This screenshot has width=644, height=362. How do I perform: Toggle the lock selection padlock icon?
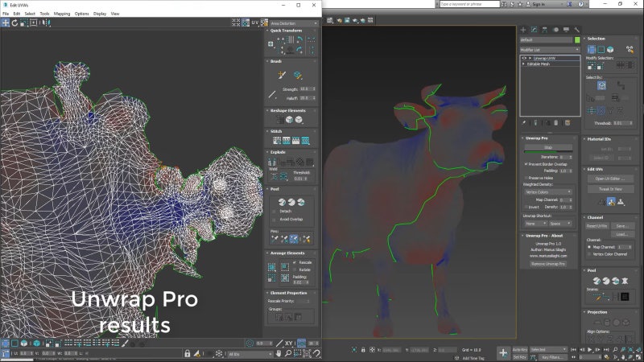click(x=188, y=353)
